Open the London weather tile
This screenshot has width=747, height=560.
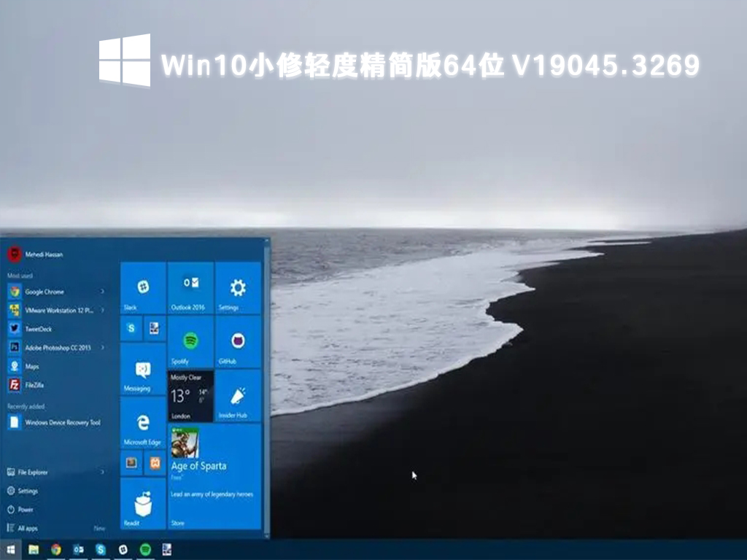click(190, 396)
